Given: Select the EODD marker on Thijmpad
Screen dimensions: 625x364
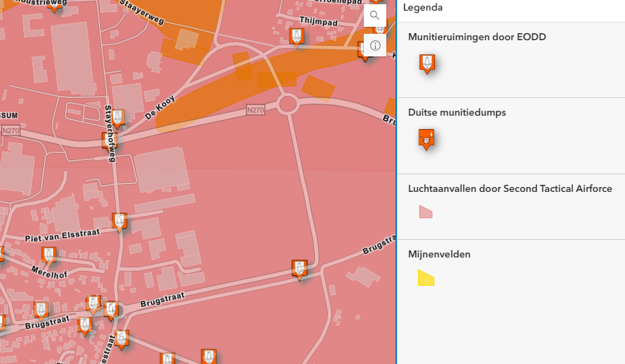Looking at the screenshot, I should tap(297, 38).
